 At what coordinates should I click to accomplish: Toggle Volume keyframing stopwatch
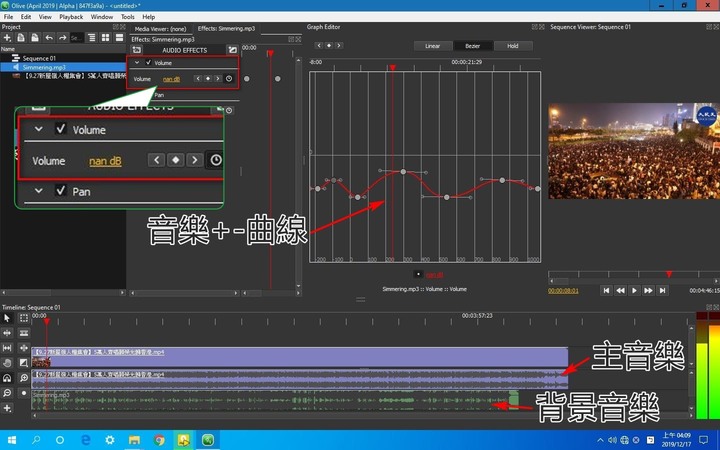pos(229,79)
